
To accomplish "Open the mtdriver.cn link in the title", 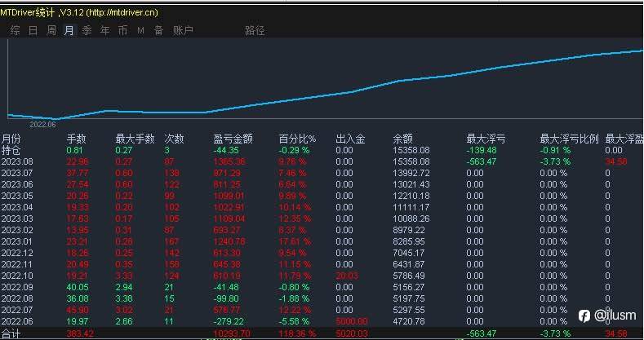I will pos(122,12).
